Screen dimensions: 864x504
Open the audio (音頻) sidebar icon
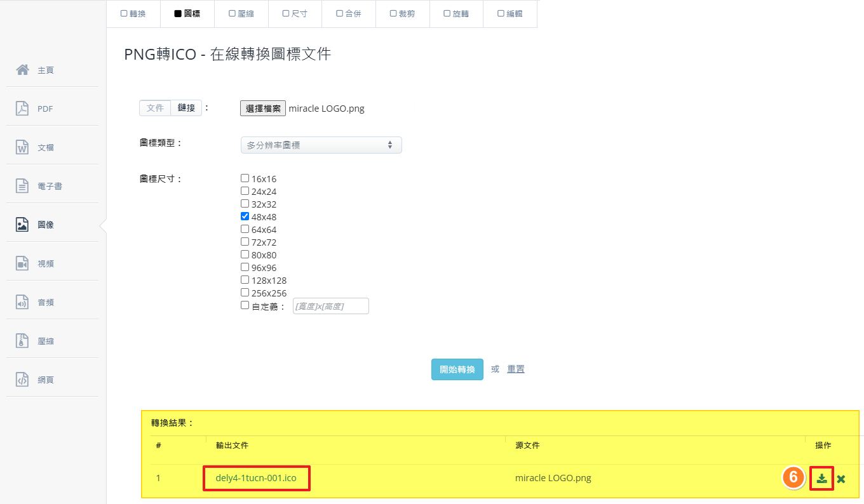point(23,302)
